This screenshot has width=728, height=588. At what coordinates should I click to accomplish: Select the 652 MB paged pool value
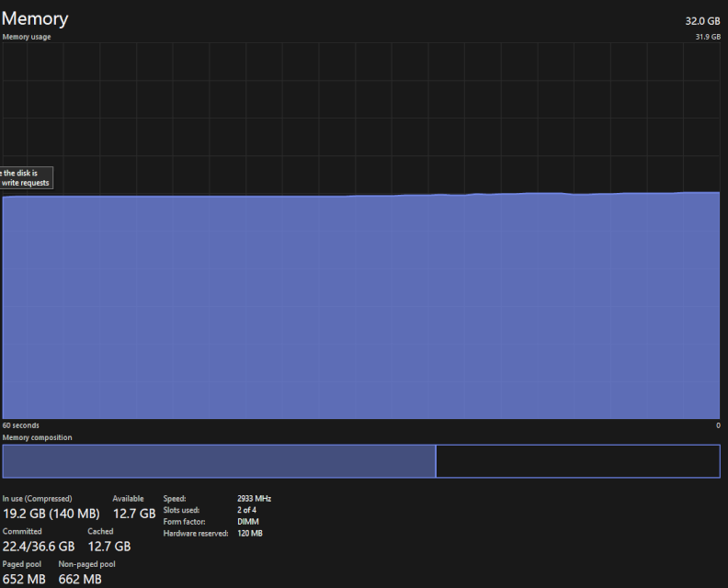[x=24, y=579]
